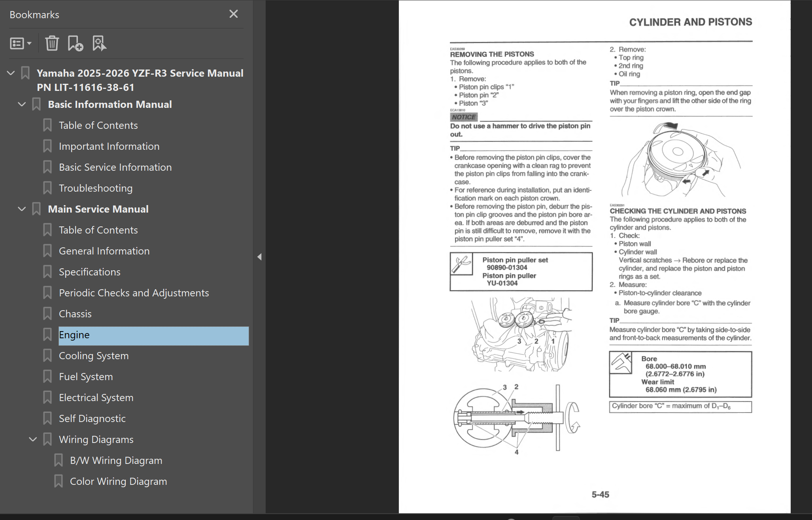Click the bookmark icon beside Main Service Manual
812x520 pixels.
coord(36,209)
